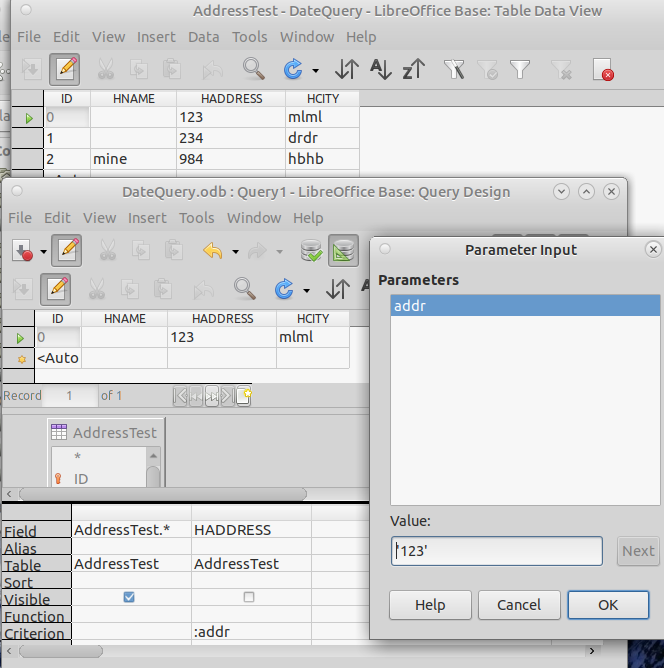Open Redo history dropdown in Query Design
664x668 pixels.
point(279,252)
